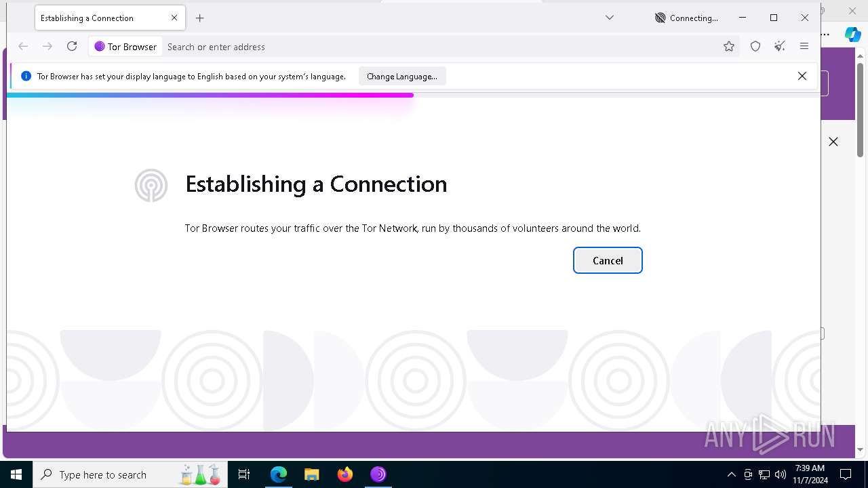Switch to Tor Browser taskbar icon

click(x=378, y=474)
